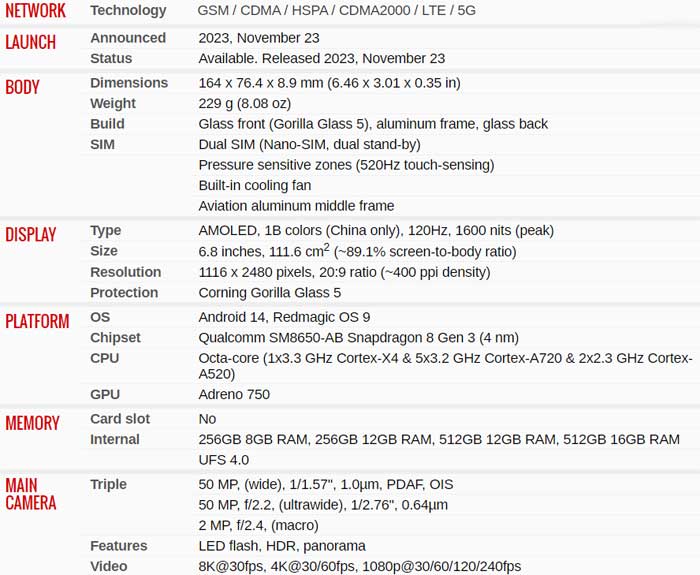Select the OS label in Platform

pos(100,317)
